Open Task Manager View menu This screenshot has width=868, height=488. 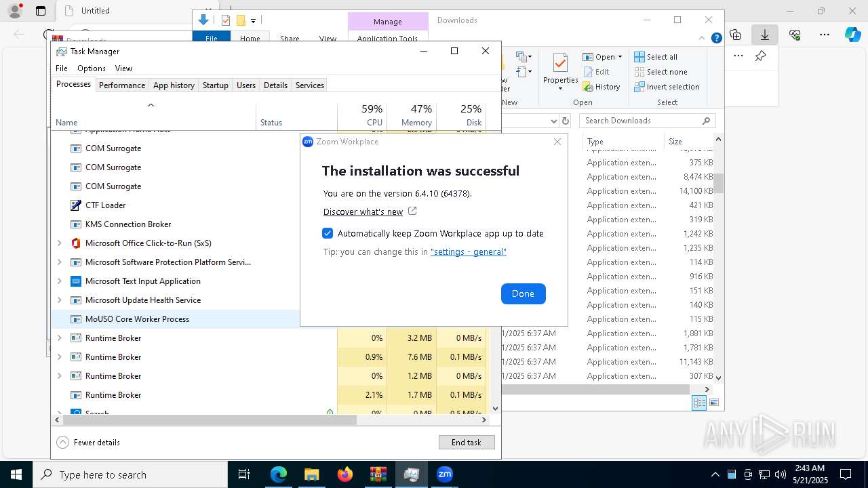[x=123, y=68]
